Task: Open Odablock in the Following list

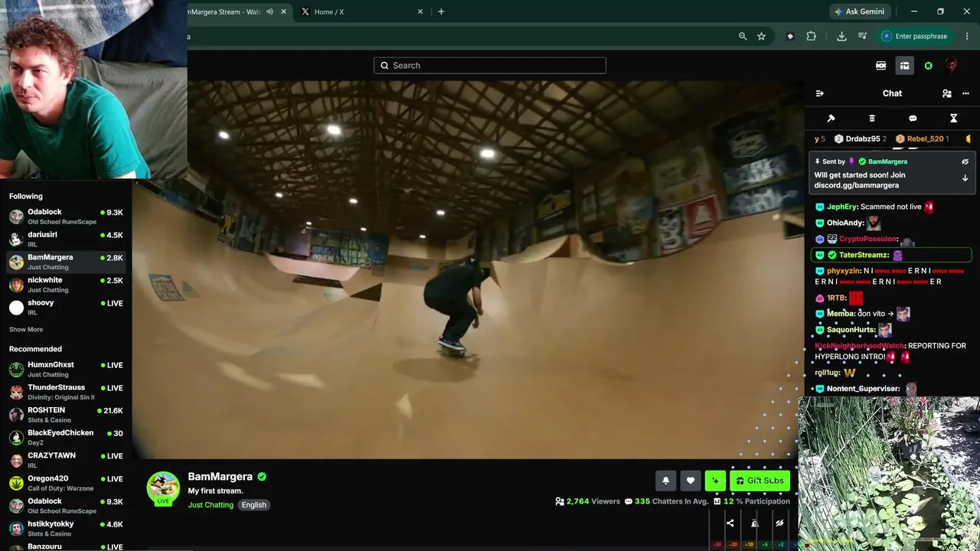Action: pos(66,217)
